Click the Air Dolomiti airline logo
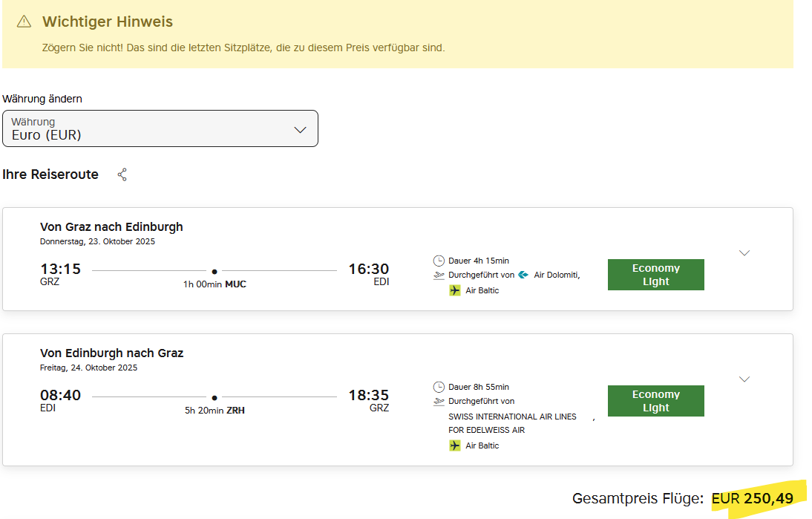 (523, 275)
